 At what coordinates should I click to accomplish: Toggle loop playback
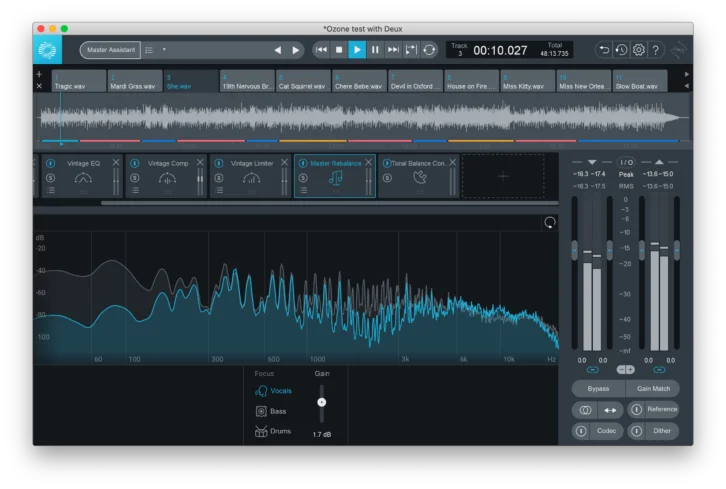coord(429,50)
